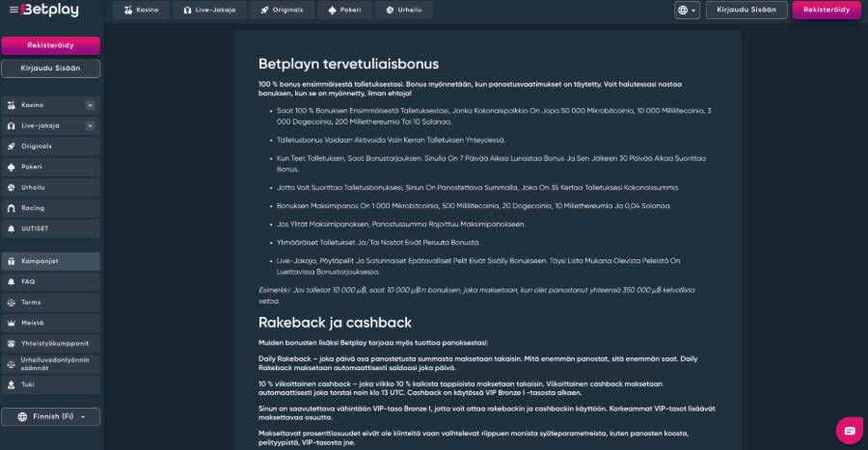The image size is (868, 450).
Task: Click the Betplay logo
Action: pyautogui.click(x=50, y=10)
